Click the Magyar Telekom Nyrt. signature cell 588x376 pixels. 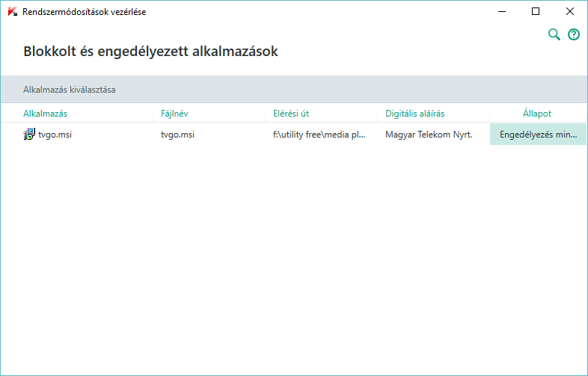429,135
